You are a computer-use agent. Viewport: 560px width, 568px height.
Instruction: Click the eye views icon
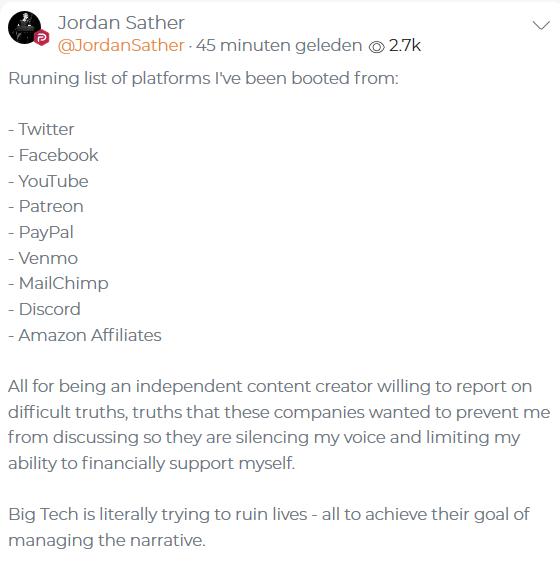(x=376, y=47)
